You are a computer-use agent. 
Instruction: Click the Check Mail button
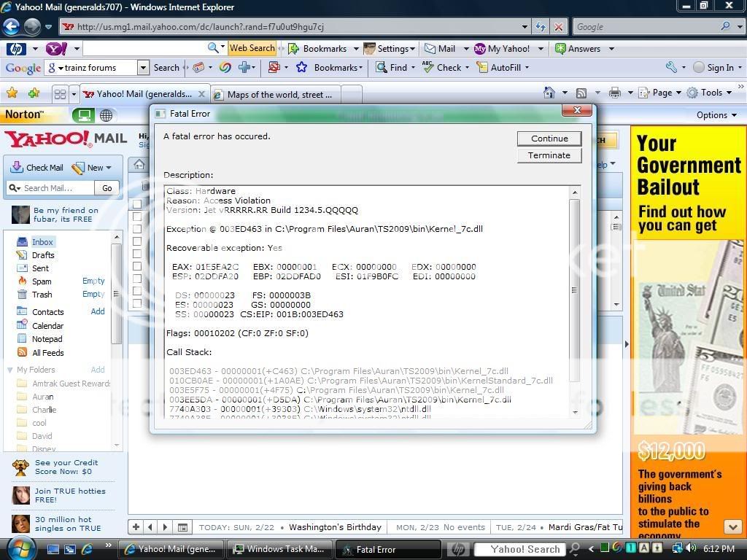pyautogui.click(x=37, y=168)
